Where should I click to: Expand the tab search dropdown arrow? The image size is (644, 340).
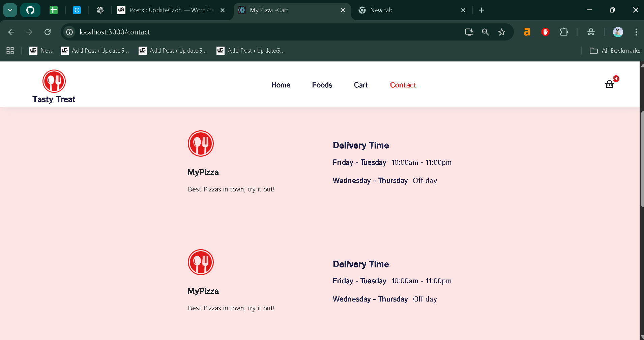point(10,10)
